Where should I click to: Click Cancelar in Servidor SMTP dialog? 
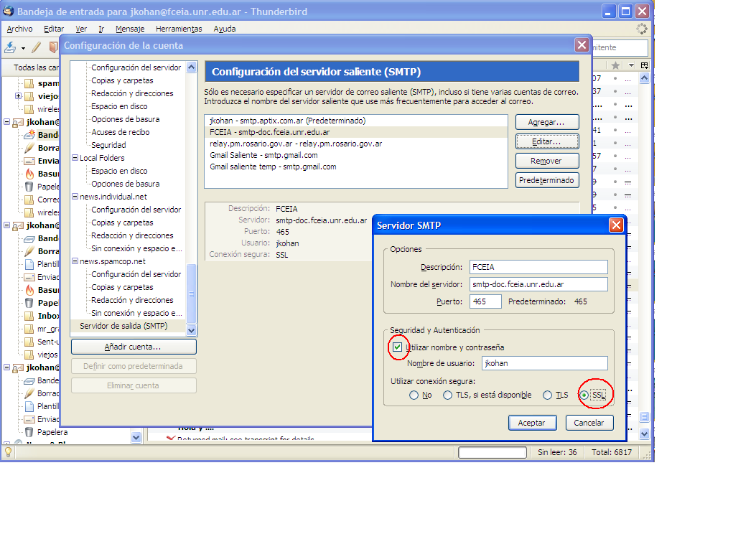(x=589, y=423)
